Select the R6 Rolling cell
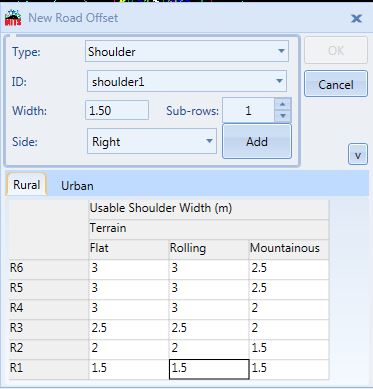 point(209,270)
